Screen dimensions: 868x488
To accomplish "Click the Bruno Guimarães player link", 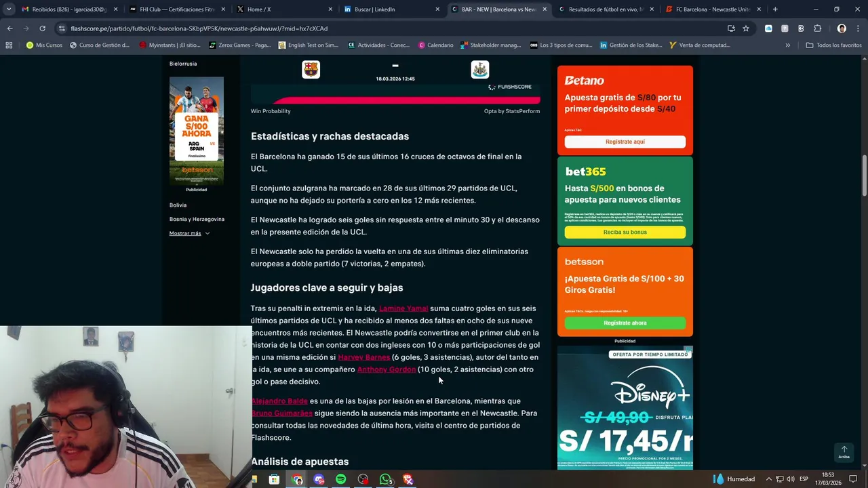I will [x=282, y=413].
